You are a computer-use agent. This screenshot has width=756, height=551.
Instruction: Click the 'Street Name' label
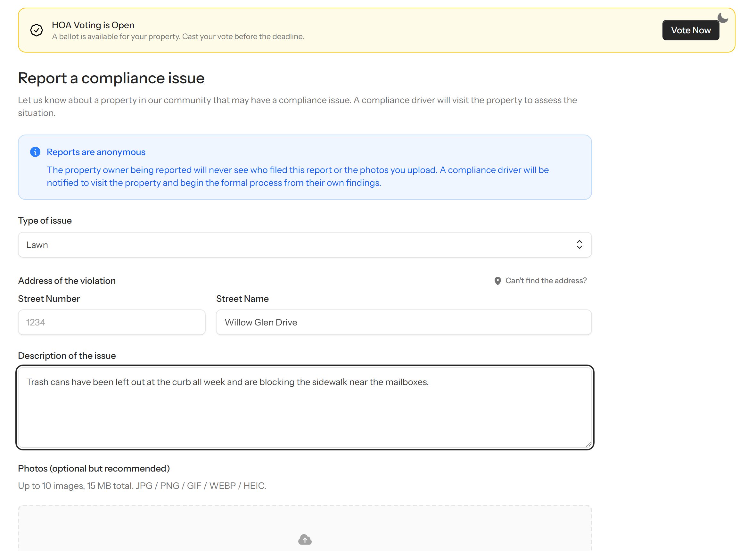point(242,299)
